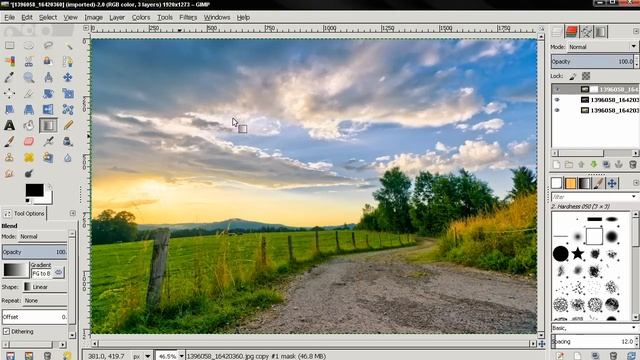
Task: Open the Edit menu
Action: tap(27, 17)
